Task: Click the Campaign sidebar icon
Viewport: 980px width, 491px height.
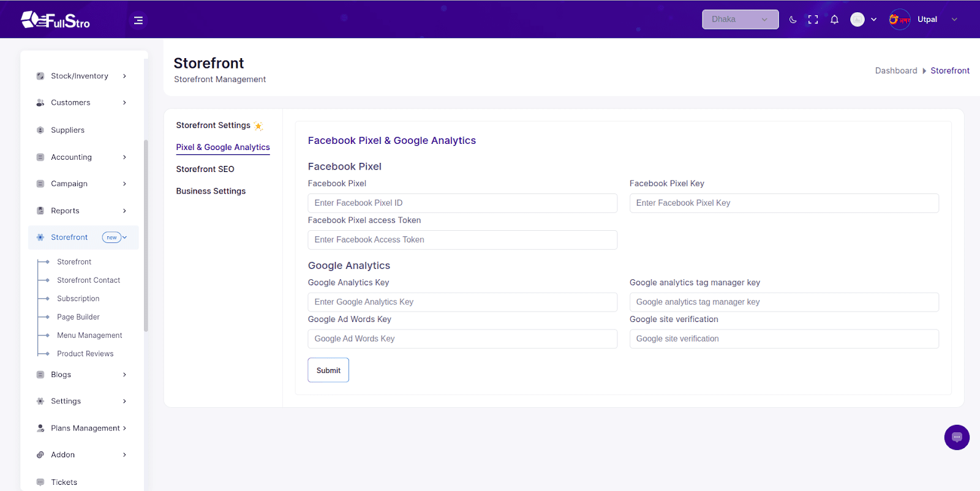Action: click(40, 184)
